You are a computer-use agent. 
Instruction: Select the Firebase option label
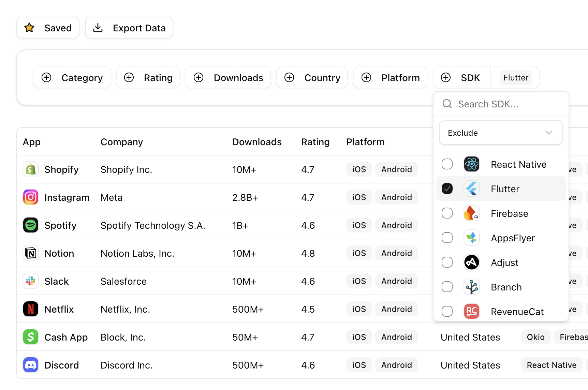click(x=509, y=213)
